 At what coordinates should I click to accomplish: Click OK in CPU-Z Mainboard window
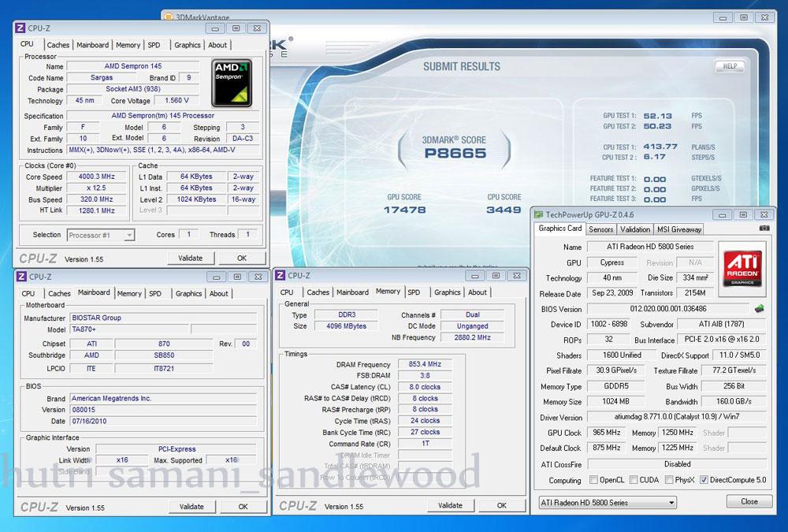(243, 506)
